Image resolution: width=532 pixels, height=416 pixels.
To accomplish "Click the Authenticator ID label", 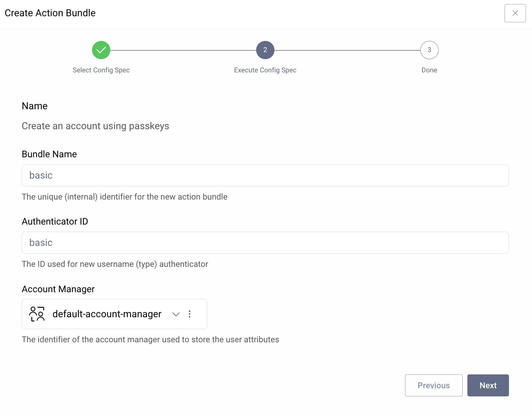I will 55,221.
